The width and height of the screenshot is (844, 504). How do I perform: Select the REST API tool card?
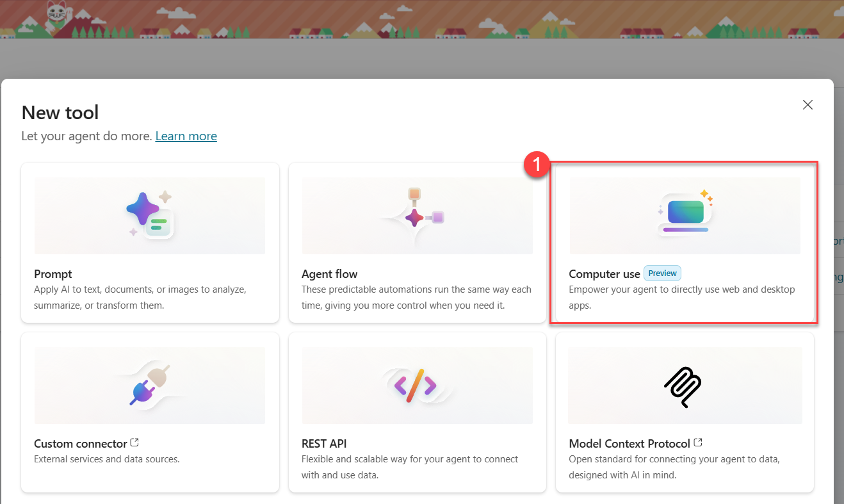(x=417, y=413)
